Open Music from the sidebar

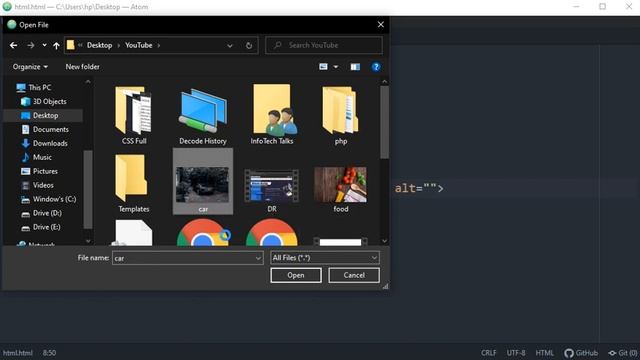pyautogui.click(x=42, y=157)
